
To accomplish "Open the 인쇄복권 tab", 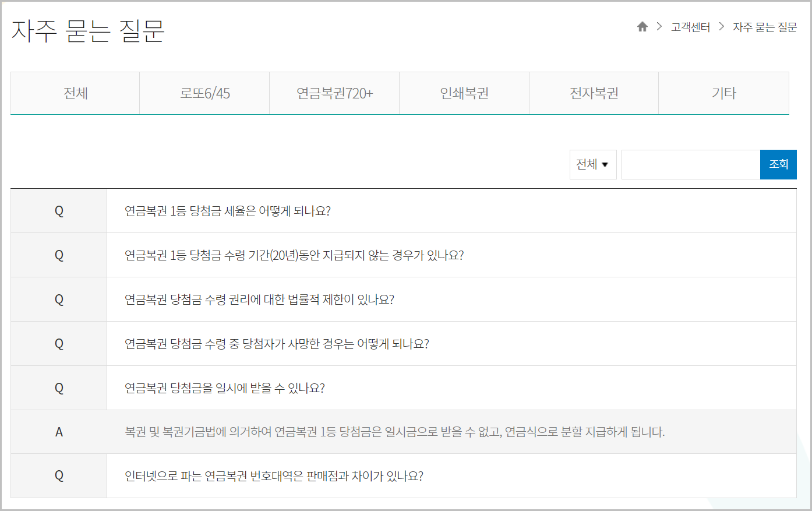I will 464,93.
